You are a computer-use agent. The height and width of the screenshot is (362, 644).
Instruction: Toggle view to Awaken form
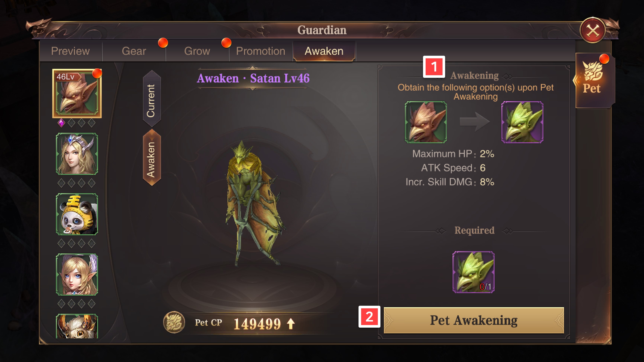(151, 158)
